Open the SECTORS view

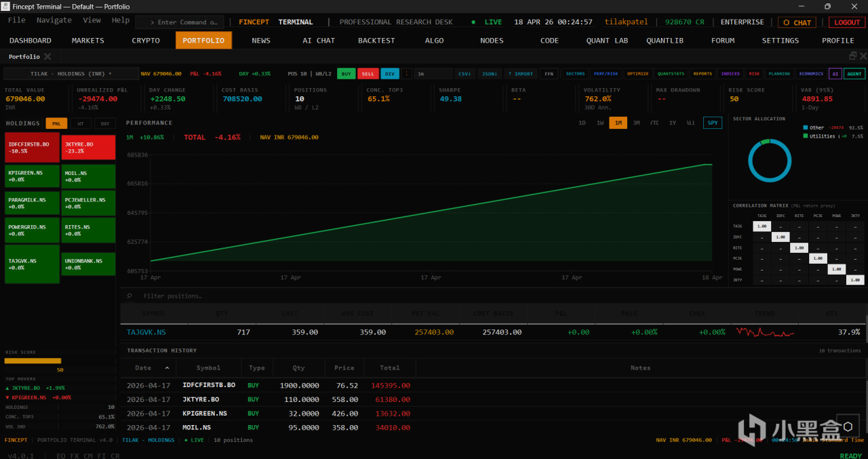[575, 73]
